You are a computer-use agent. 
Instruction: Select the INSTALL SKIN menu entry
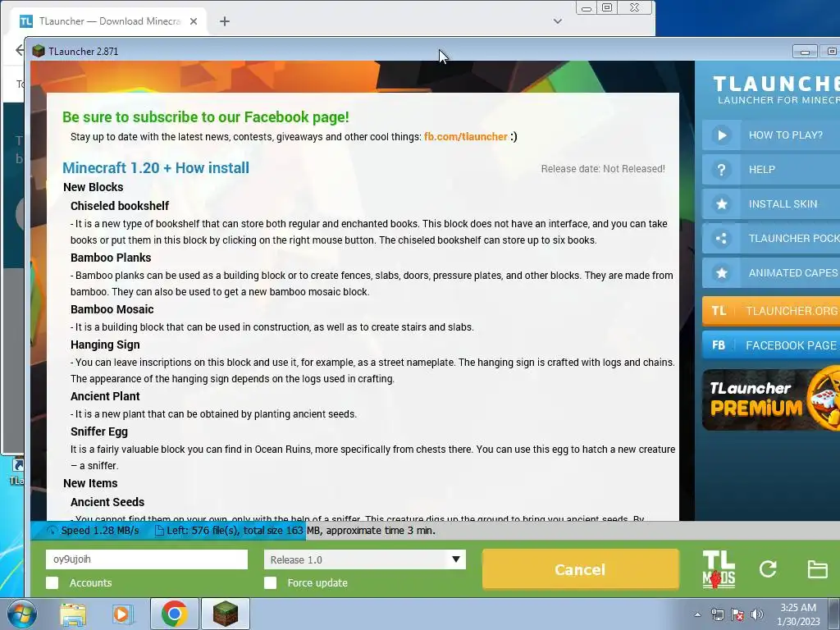[771, 204]
